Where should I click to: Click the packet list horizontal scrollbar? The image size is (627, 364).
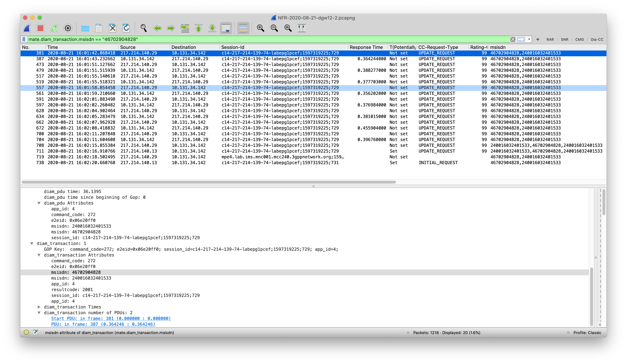coord(208,182)
